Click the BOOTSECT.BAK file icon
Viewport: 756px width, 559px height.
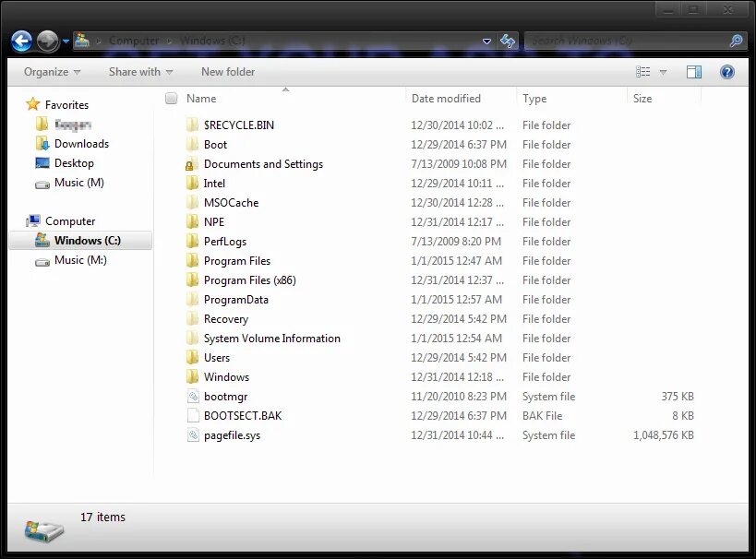[193, 415]
